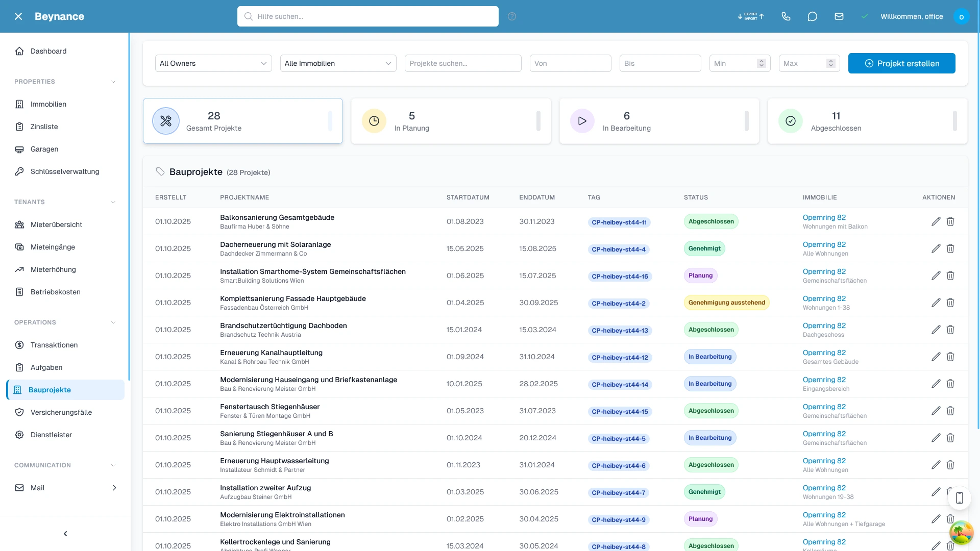Open the chat bubble icon in the header

(813, 16)
